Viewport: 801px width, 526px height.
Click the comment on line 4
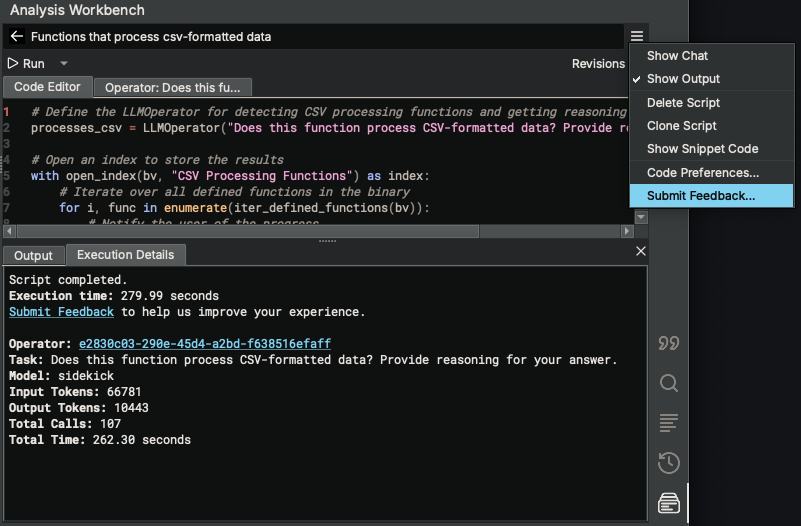pyautogui.click(x=157, y=160)
